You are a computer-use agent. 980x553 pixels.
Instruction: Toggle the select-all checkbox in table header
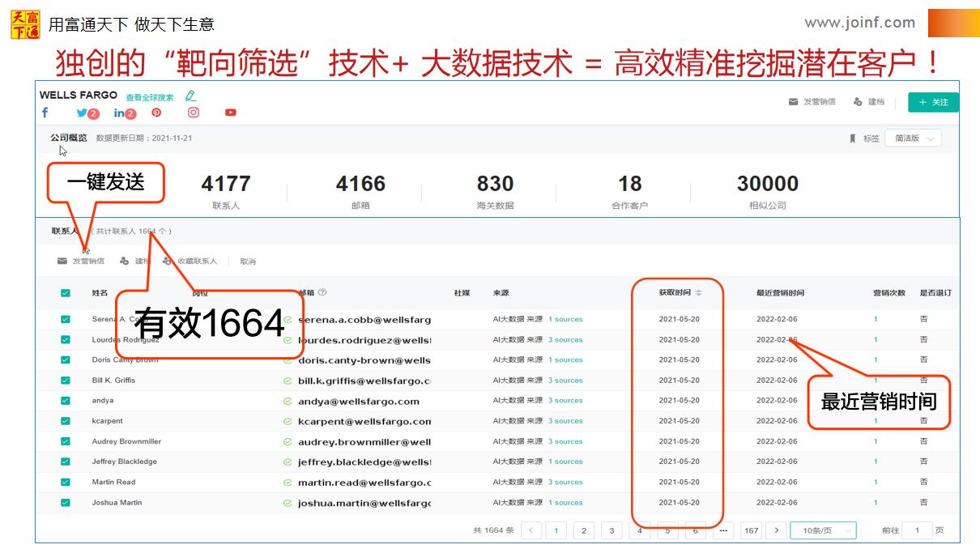coord(66,293)
